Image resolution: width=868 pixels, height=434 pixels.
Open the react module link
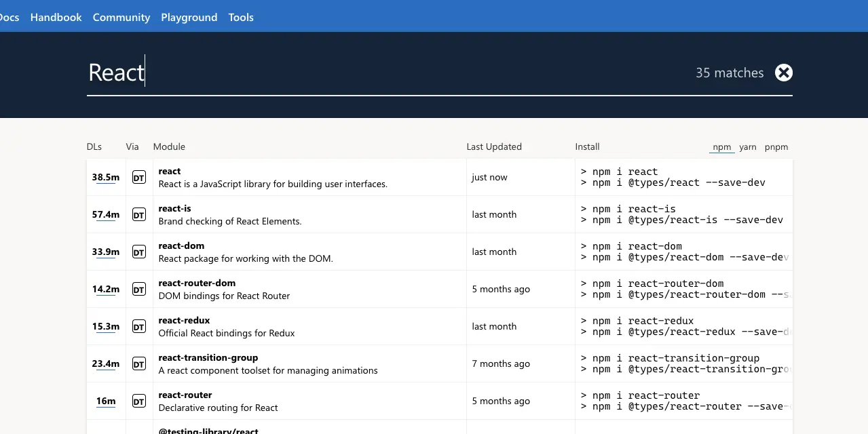tap(170, 172)
